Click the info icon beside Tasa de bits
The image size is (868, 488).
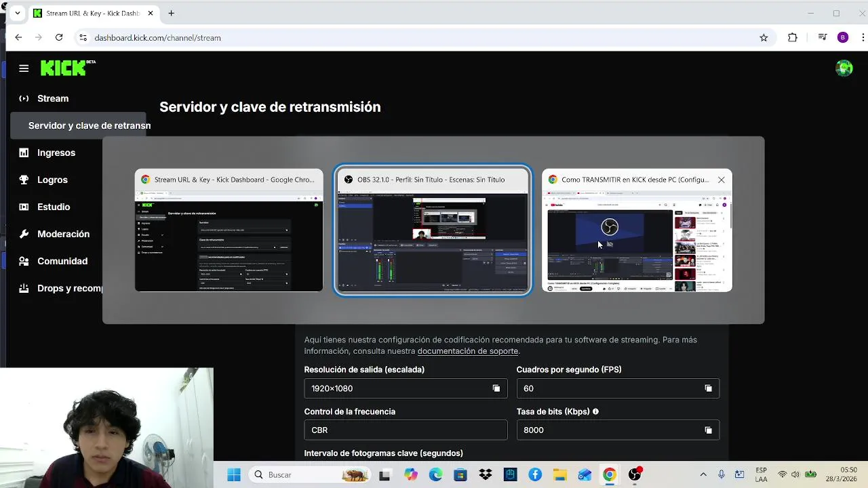tap(595, 411)
